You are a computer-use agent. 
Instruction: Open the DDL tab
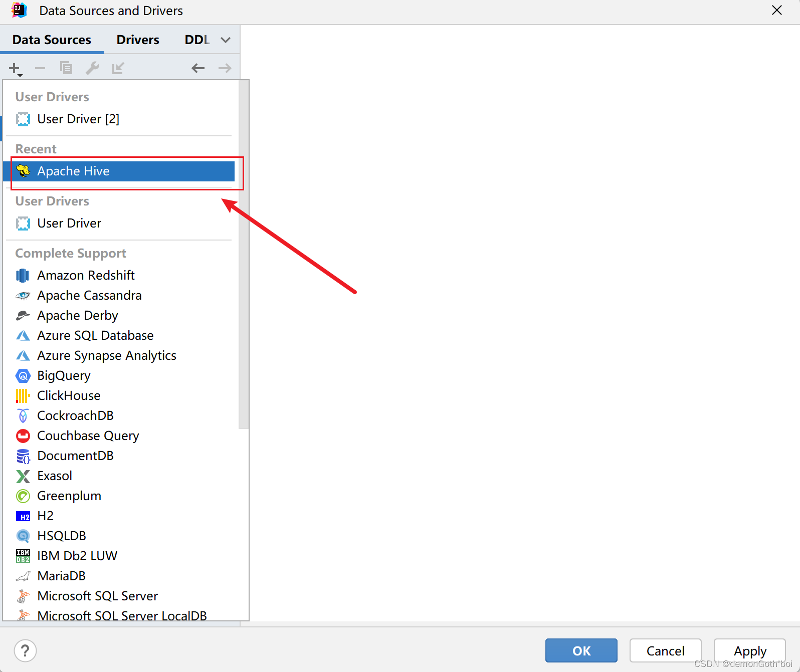pos(197,40)
